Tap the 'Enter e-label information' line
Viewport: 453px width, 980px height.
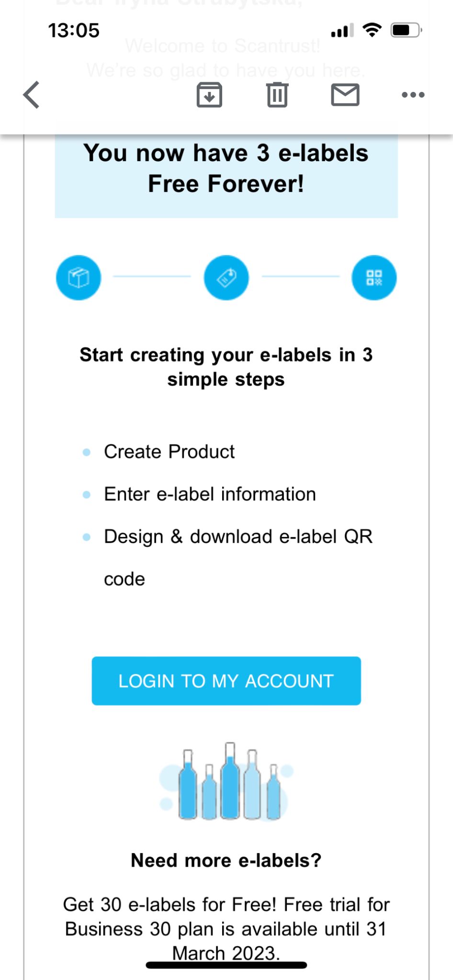point(210,494)
